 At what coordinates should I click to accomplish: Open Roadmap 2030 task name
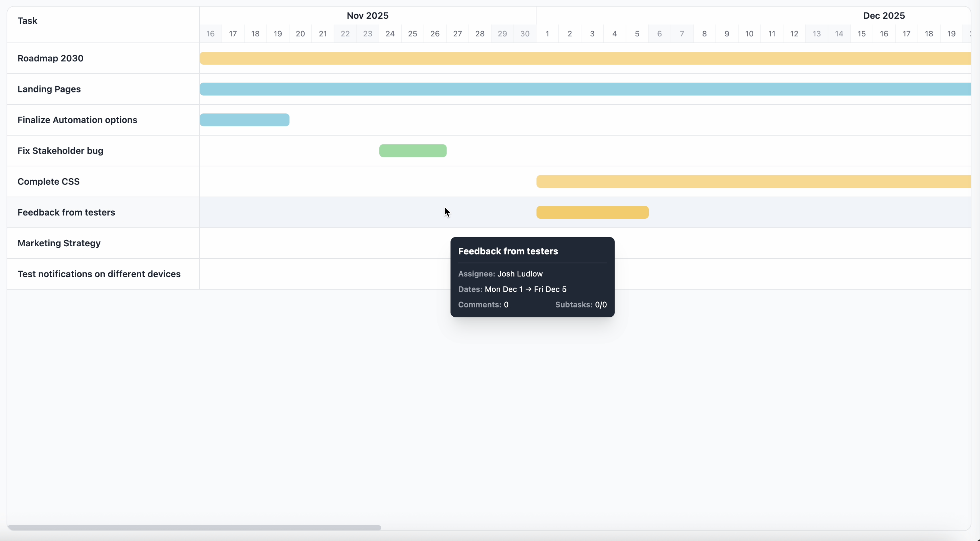coord(50,58)
